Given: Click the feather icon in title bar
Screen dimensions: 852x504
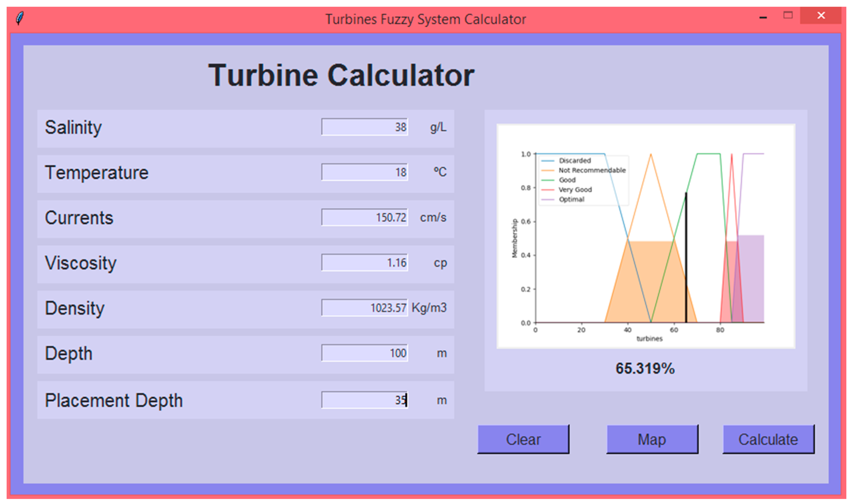Looking at the screenshot, I should coord(20,18).
